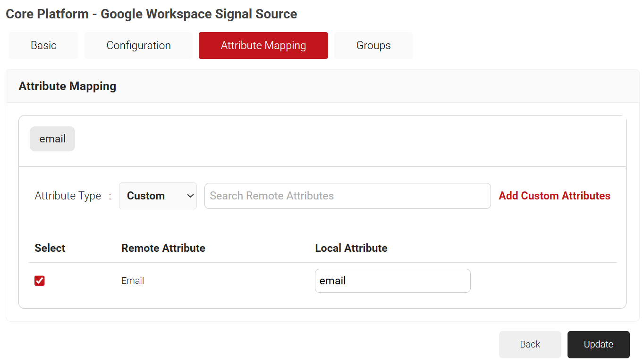644x364 pixels.
Task: Go to the Groups tab
Action: pos(373,46)
